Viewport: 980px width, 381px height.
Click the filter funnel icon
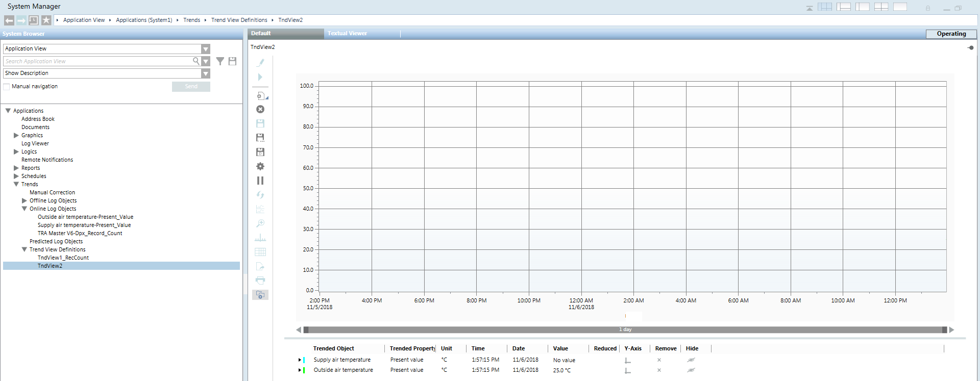(220, 61)
